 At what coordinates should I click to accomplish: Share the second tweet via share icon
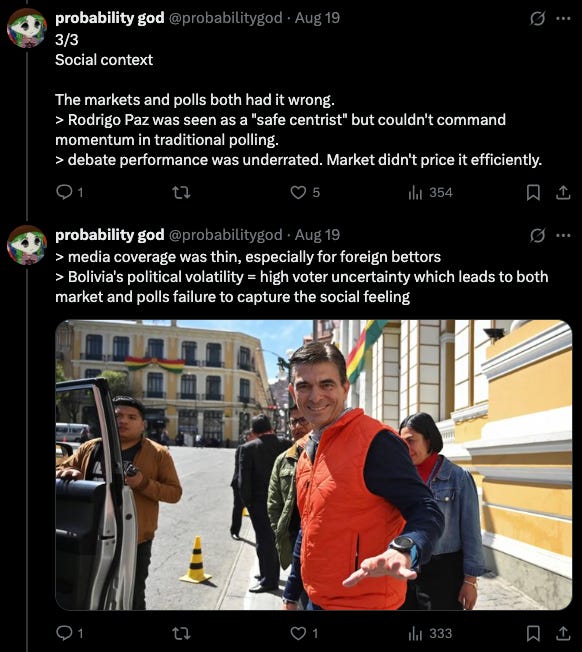click(563, 633)
